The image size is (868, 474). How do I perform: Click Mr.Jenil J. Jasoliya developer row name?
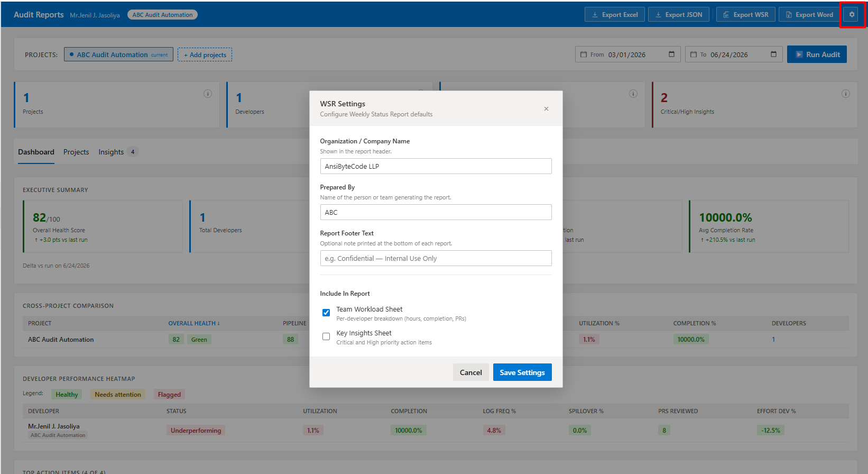[x=54, y=426]
